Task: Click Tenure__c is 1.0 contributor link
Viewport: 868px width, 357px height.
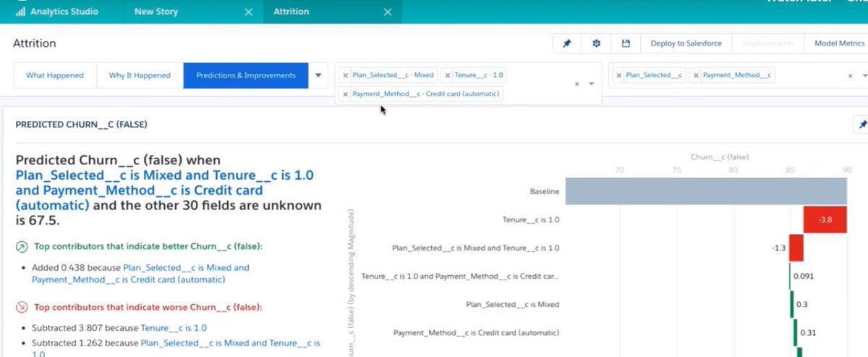Action: [x=173, y=327]
